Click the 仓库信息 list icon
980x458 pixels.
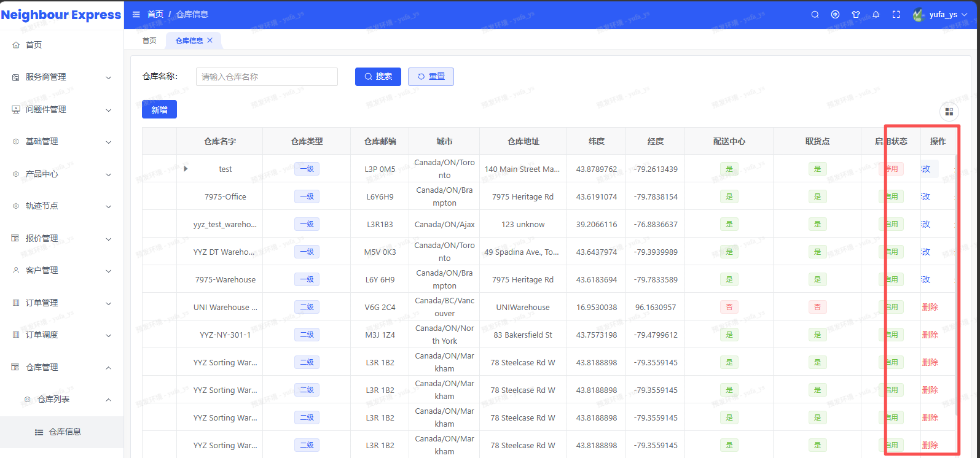coord(39,432)
